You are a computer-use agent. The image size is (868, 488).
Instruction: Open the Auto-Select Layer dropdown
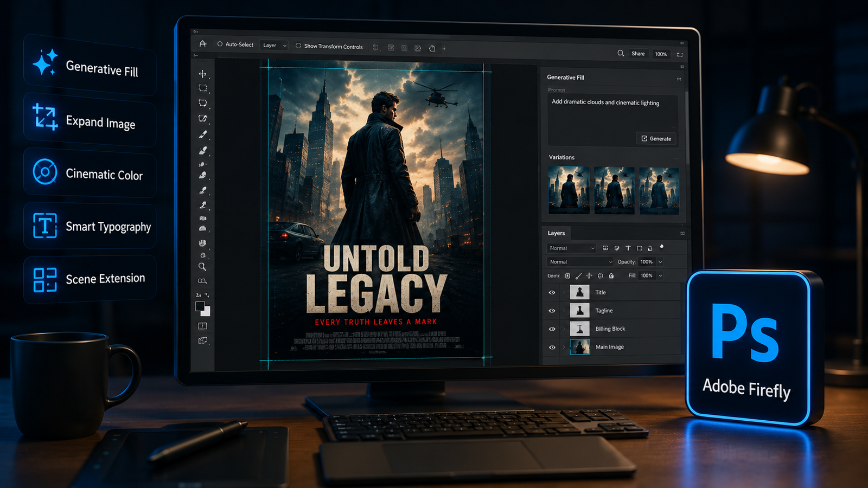274,46
